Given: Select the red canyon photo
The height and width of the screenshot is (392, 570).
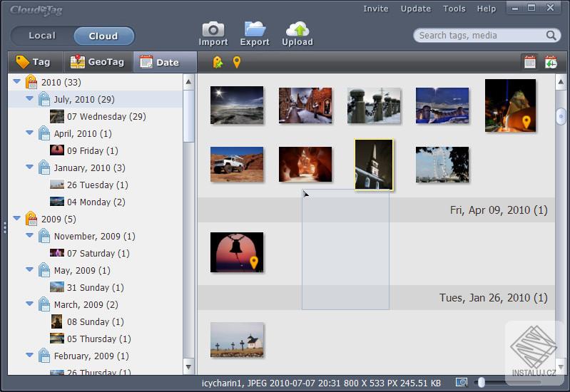Looking at the screenshot, I should 305,164.
